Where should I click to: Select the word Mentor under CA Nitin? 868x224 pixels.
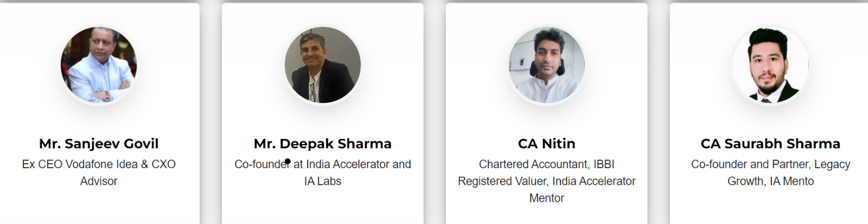[x=547, y=198]
